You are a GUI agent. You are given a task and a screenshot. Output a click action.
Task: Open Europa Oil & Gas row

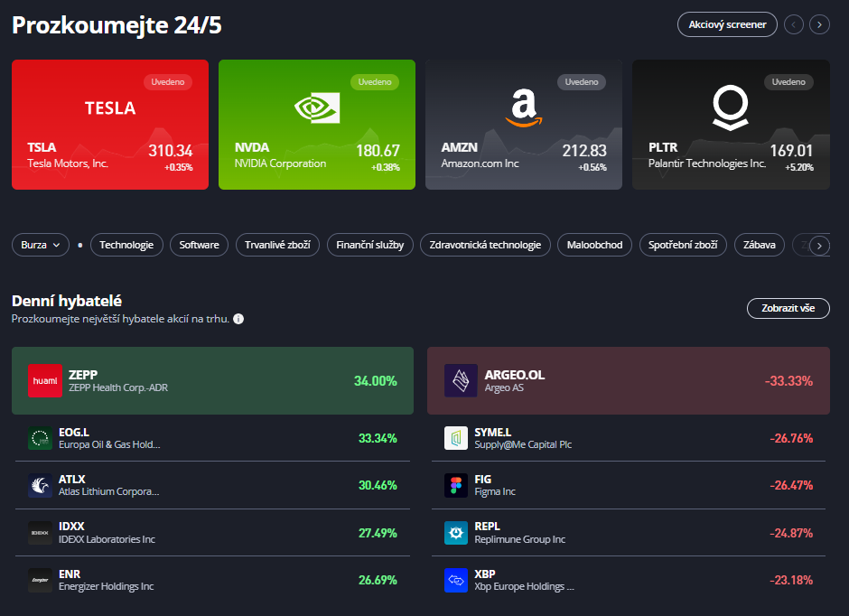point(212,438)
